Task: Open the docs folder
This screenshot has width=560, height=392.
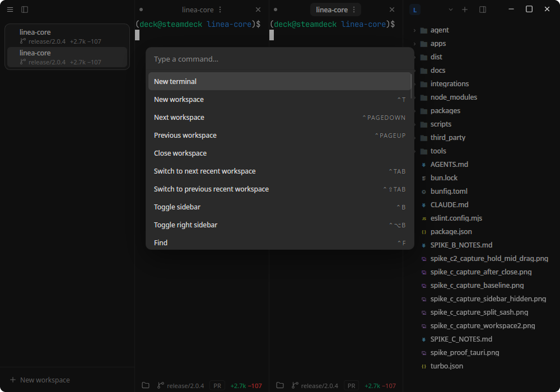Action: tap(437, 71)
